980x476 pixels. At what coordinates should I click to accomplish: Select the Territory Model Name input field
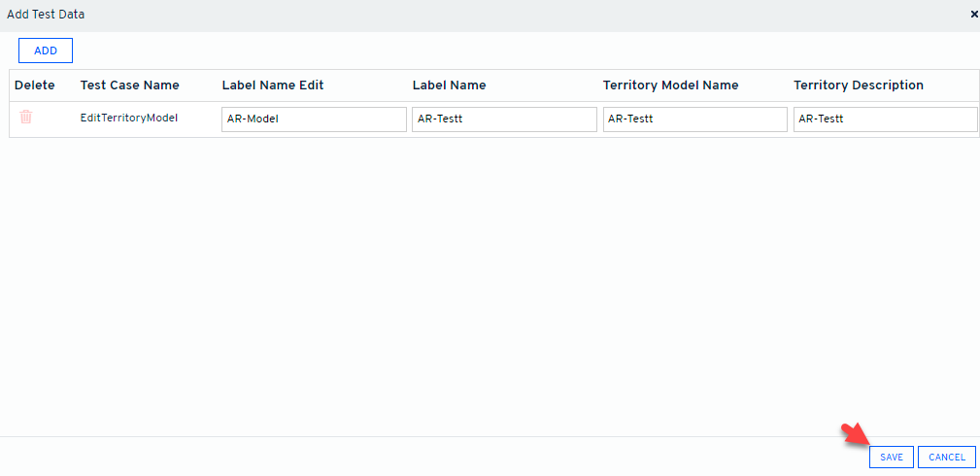pyautogui.click(x=694, y=119)
